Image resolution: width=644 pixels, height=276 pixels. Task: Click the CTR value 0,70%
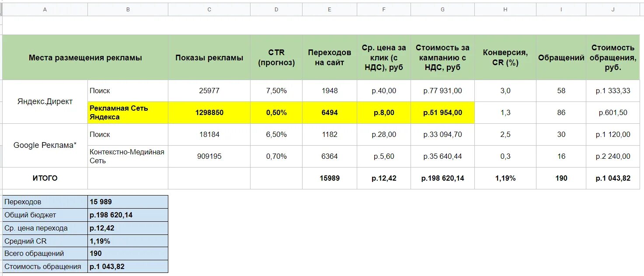(276, 156)
